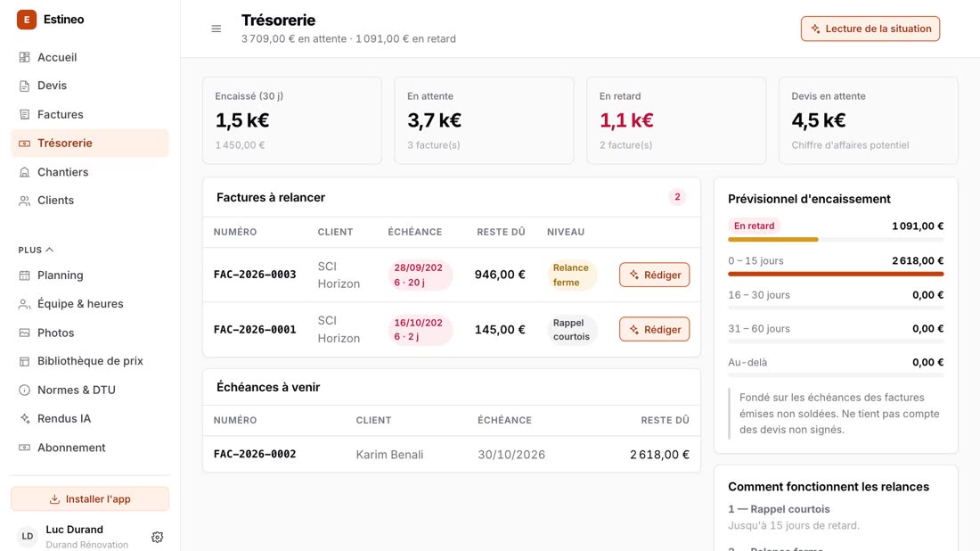Collapse the PLUS section
The height and width of the screenshot is (551, 980).
(x=36, y=251)
